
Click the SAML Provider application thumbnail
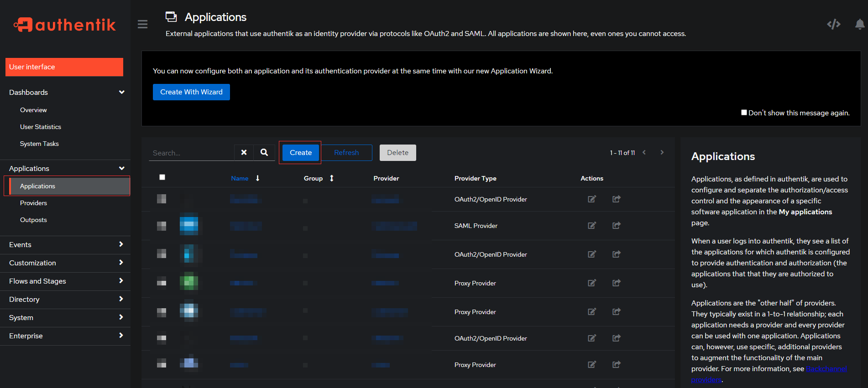189,225
